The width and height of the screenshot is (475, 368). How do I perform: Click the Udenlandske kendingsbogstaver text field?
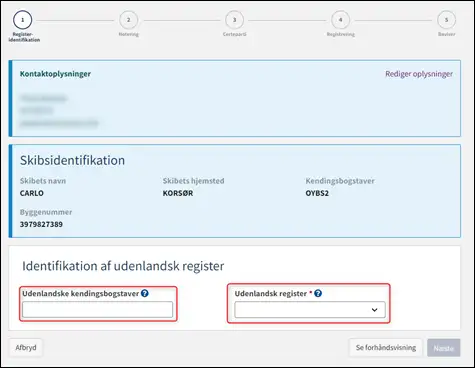tap(97, 310)
